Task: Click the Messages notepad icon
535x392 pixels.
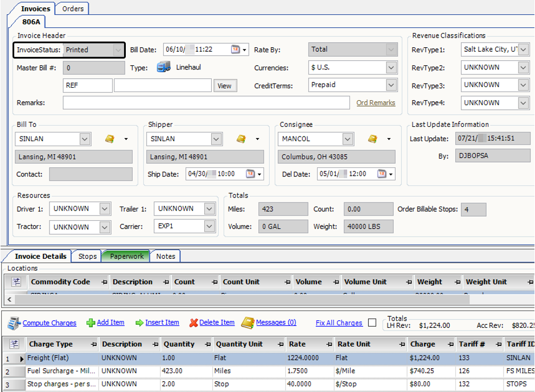Action: click(x=248, y=323)
